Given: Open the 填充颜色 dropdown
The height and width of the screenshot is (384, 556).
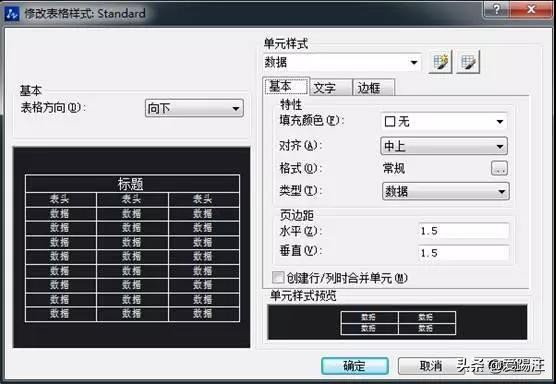Looking at the screenshot, I should tap(444, 122).
